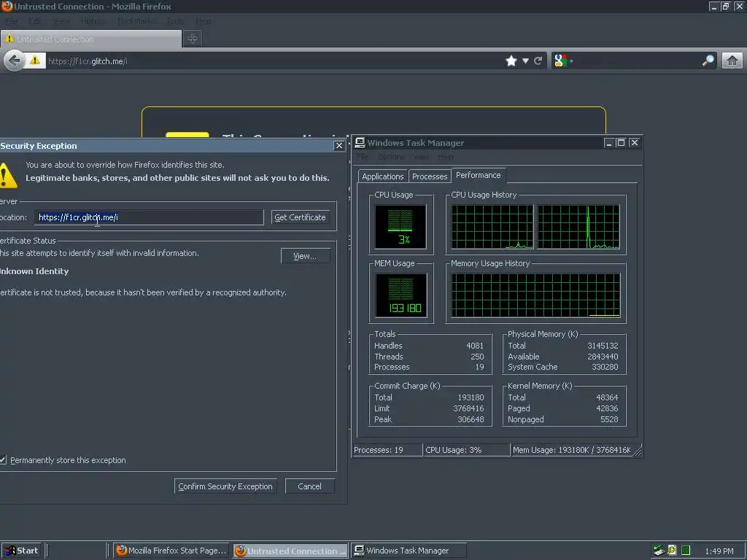Open Task Manager File menu
This screenshot has height=560, width=747.
click(x=363, y=157)
